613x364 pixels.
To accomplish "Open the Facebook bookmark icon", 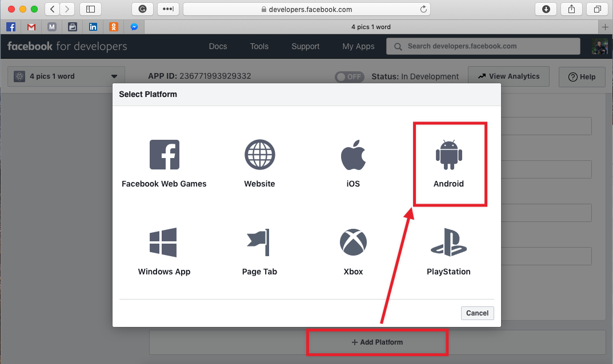I will 11,27.
